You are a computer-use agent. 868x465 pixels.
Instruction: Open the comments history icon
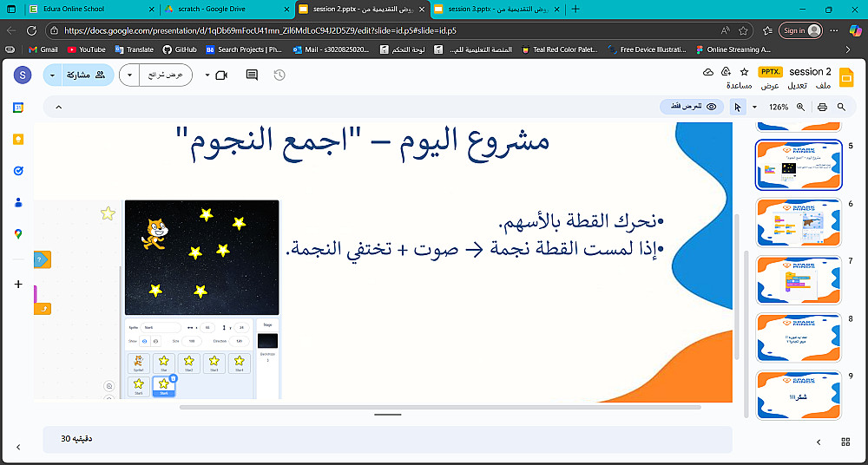point(252,75)
